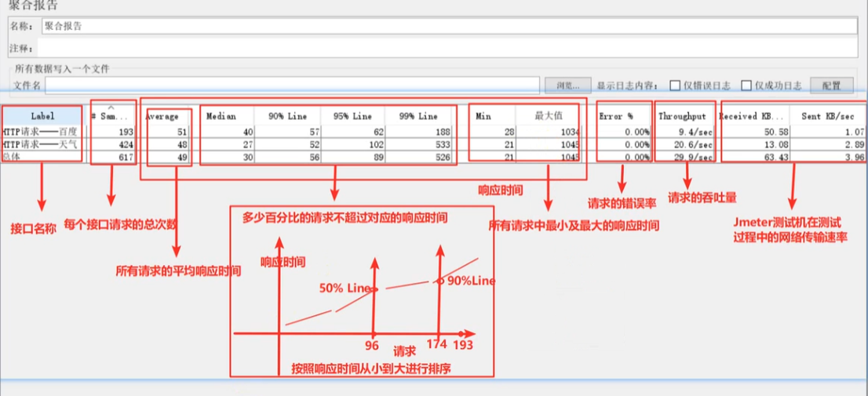Click Average value 49 in 总体 row
Image resolution: width=868 pixels, height=396 pixels.
point(182,158)
